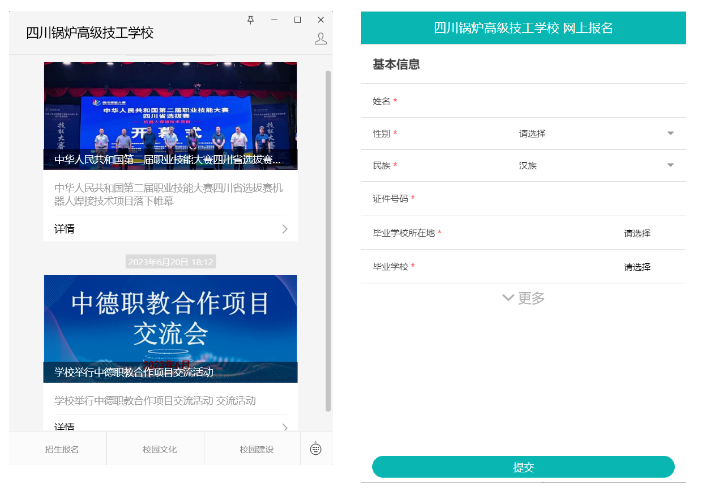Open the 民族 dropdown showing 汉族
This screenshot has width=709, height=495.
(596, 166)
